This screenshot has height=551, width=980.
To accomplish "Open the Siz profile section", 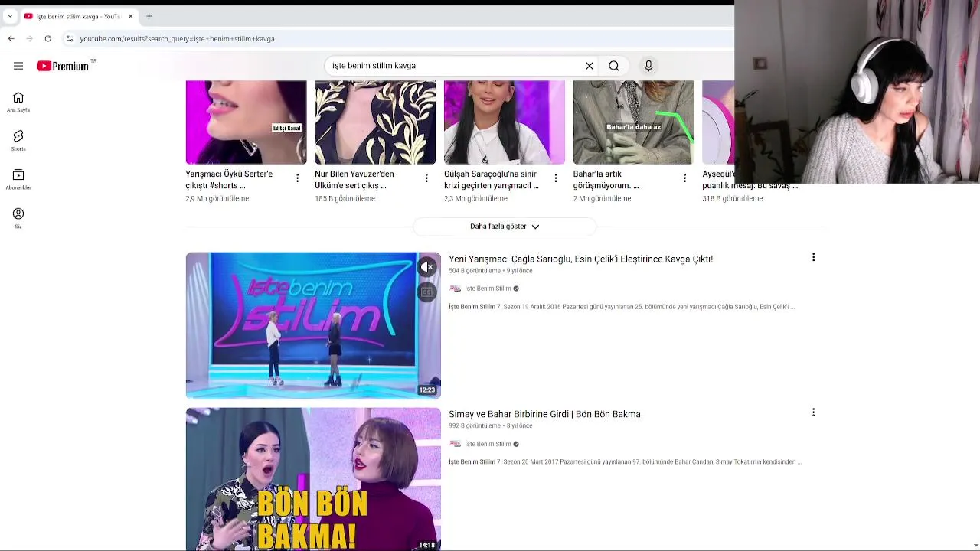I will coord(18,218).
